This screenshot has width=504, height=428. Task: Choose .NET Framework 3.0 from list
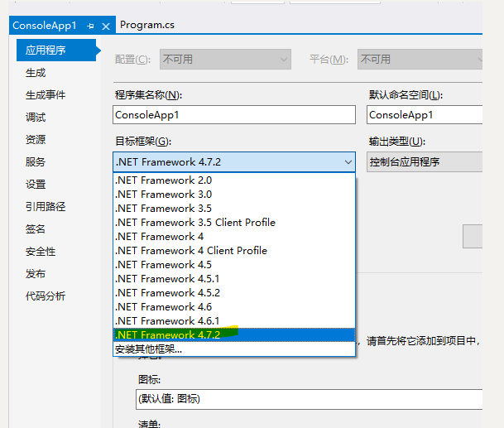coord(234,195)
